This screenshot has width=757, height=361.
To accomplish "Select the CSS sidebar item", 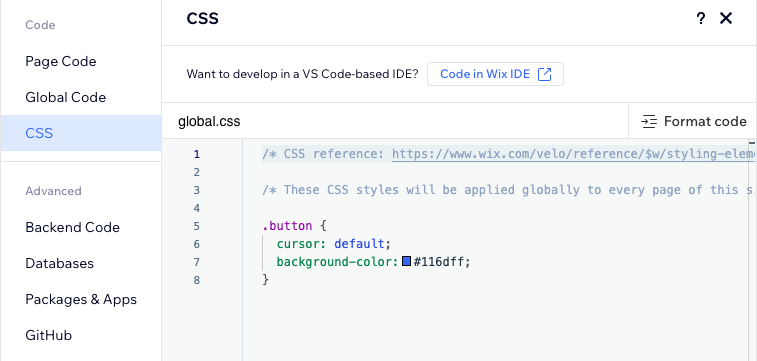I will click(x=81, y=133).
